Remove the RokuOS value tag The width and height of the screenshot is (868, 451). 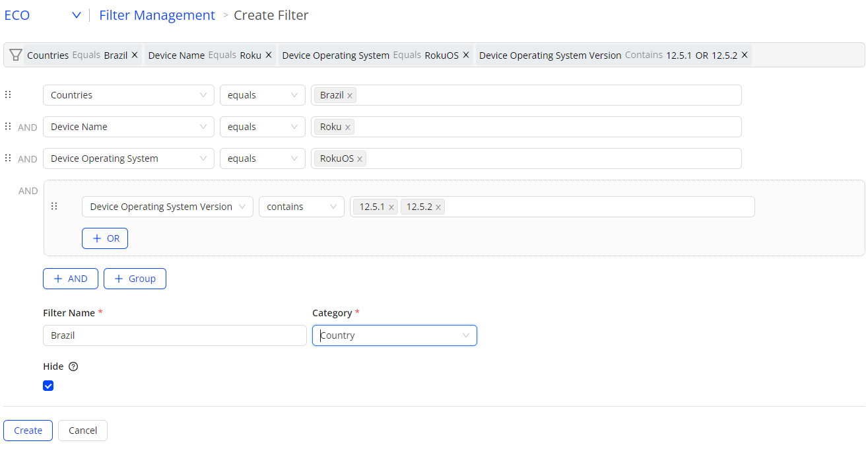360,159
